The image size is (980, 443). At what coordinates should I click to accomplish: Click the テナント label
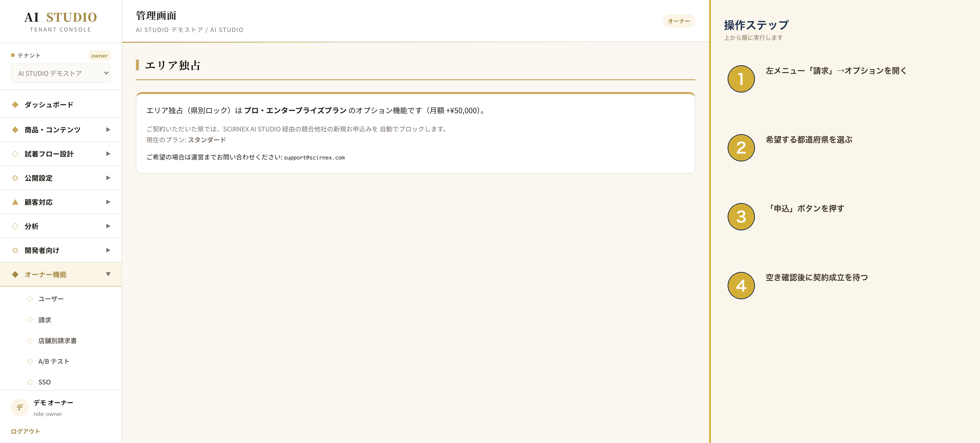pos(29,56)
